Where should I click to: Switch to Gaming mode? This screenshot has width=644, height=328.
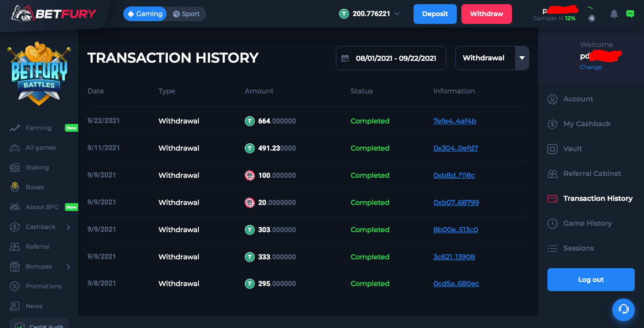coord(145,14)
